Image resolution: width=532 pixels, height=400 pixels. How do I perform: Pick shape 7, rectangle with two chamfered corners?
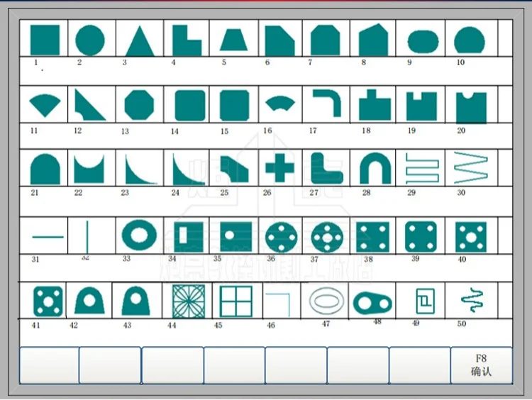coord(326,40)
